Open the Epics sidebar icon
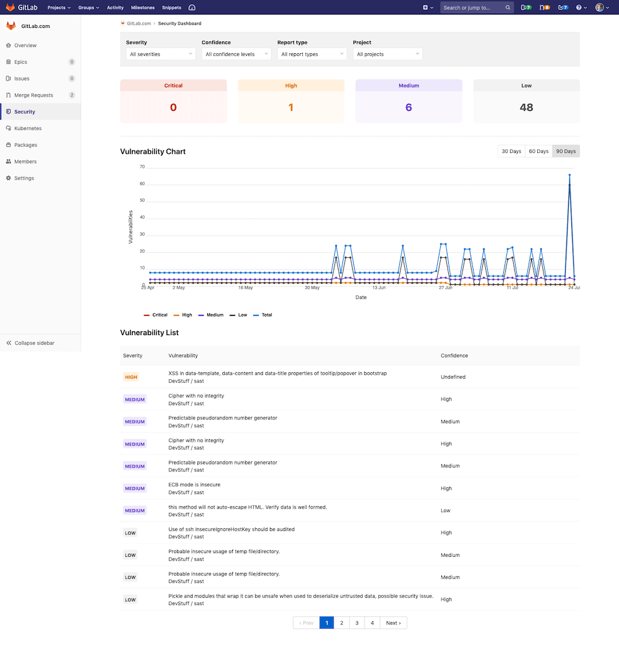This screenshot has width=619, height=672. (9, 62)
